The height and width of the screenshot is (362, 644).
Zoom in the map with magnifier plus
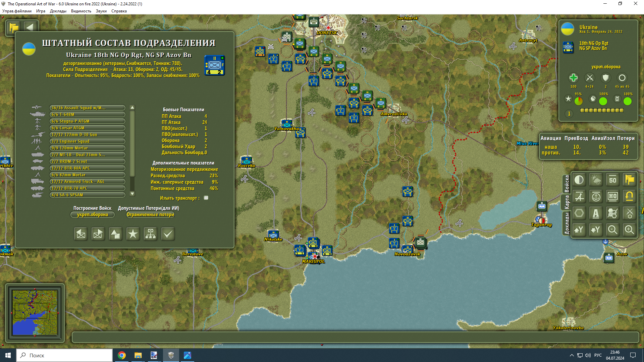630,230
